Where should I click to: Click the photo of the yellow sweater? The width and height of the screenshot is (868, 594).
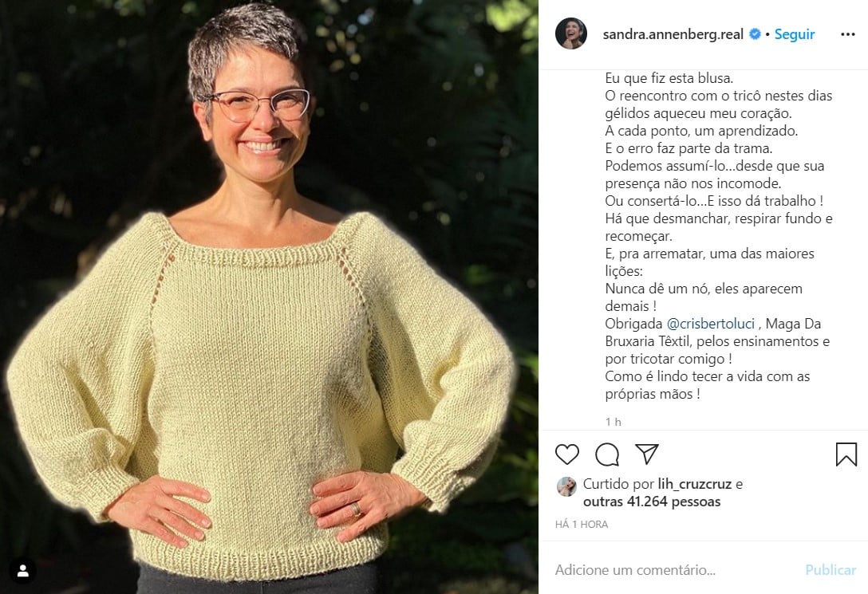click(269, 297)
